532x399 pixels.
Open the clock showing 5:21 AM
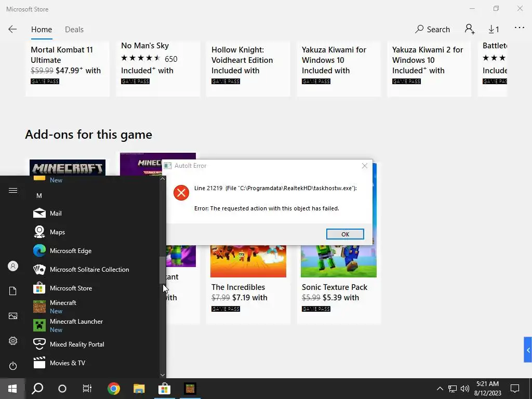pos(487,389)
